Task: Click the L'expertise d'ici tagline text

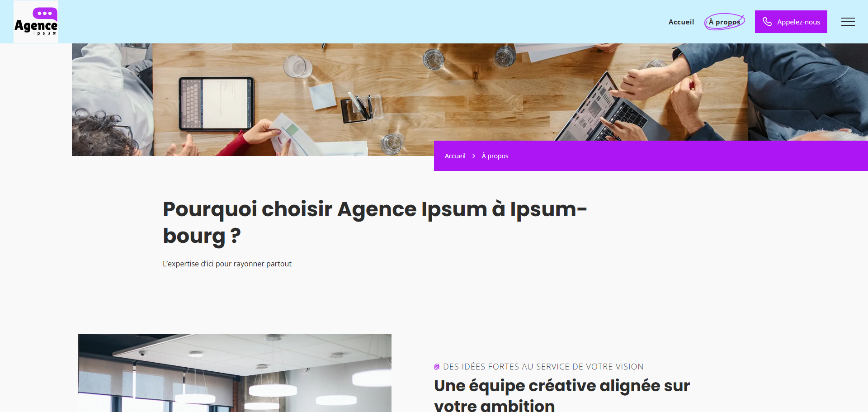Action: (x=227, y=264)
